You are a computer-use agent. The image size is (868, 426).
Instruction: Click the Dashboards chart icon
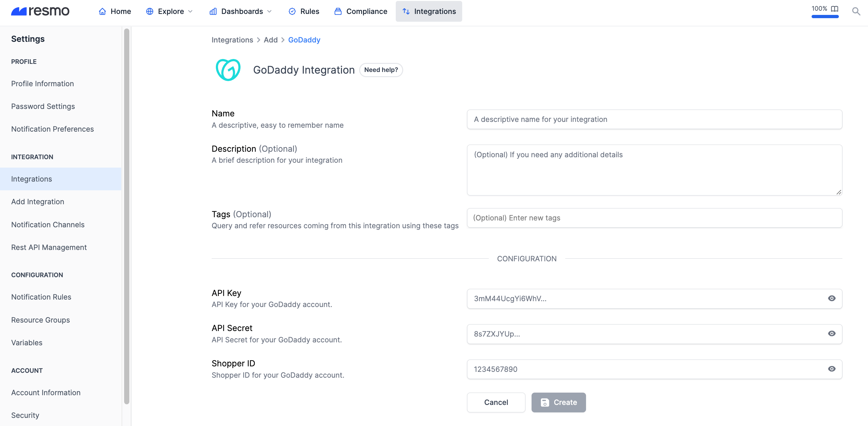click(x=213, y=11)
